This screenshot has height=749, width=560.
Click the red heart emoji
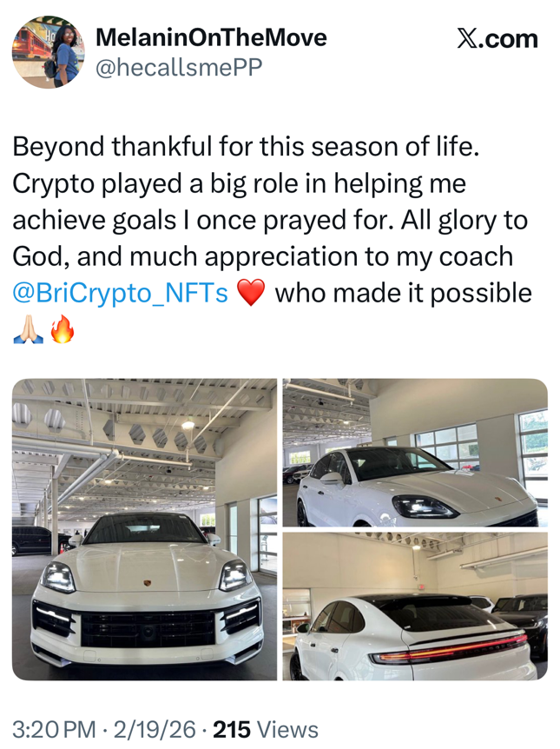pyautogui.click(x=250, y=295)
